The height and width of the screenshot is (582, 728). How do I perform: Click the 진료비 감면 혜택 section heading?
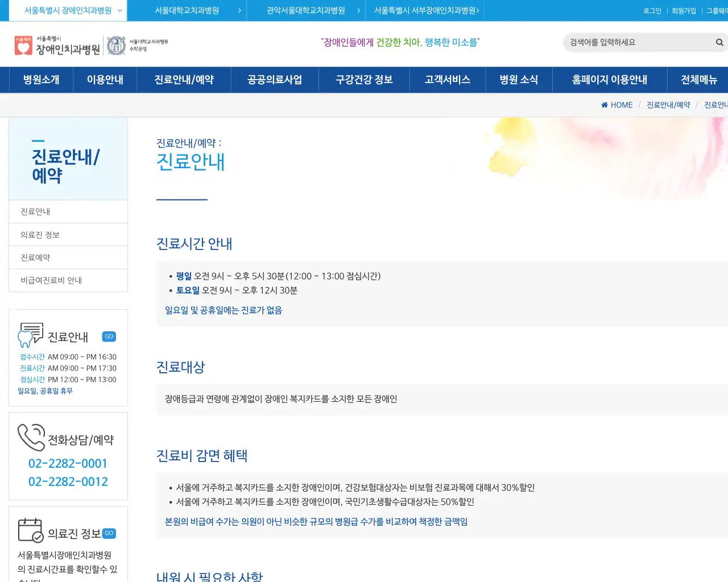coord(202,456)
